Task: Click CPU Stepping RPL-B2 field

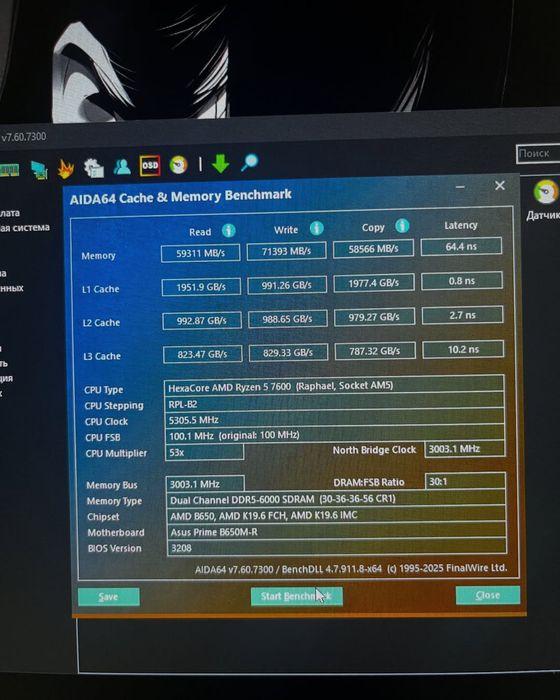Action: point(335,403)
